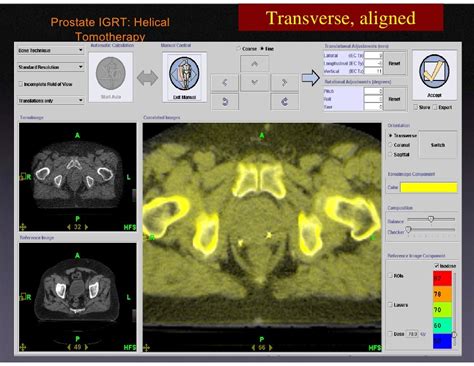474x366 pixels.
Task: Shift image down with the down arrow
Action: click(254, 82)
